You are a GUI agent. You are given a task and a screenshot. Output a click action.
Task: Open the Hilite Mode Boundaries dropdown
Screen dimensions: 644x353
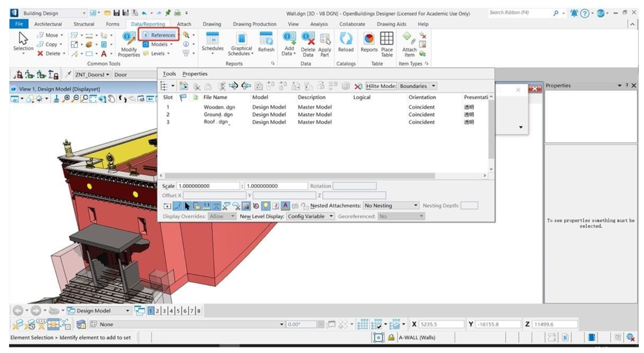417,86
